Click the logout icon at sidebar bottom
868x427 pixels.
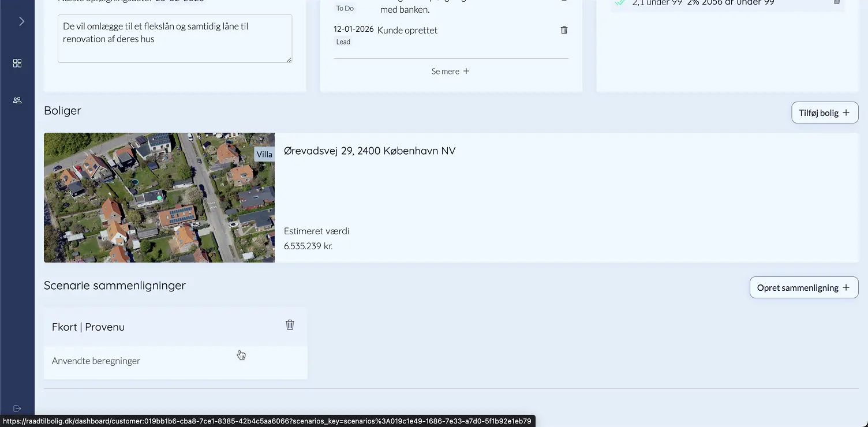17,409
